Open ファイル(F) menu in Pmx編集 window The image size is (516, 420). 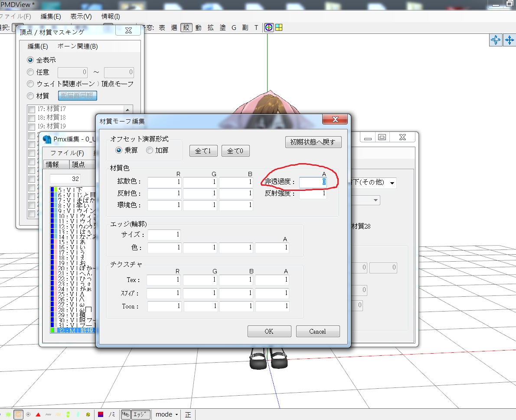tap(67, 153)
